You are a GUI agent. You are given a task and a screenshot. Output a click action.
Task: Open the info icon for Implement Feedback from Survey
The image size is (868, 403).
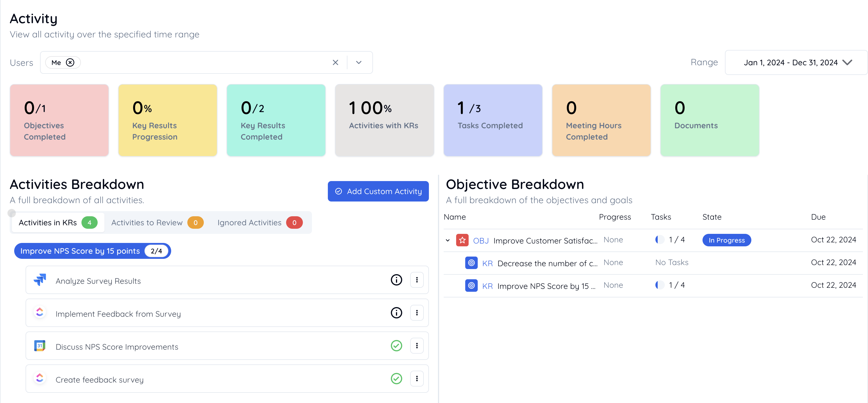coord(396,313)
